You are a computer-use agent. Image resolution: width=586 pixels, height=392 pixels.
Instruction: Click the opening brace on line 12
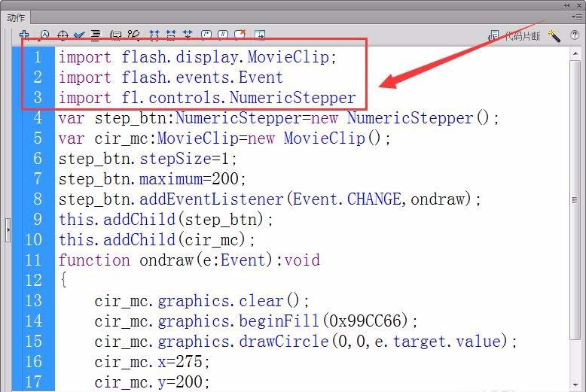pyautogui.click(x=64, y=280)
